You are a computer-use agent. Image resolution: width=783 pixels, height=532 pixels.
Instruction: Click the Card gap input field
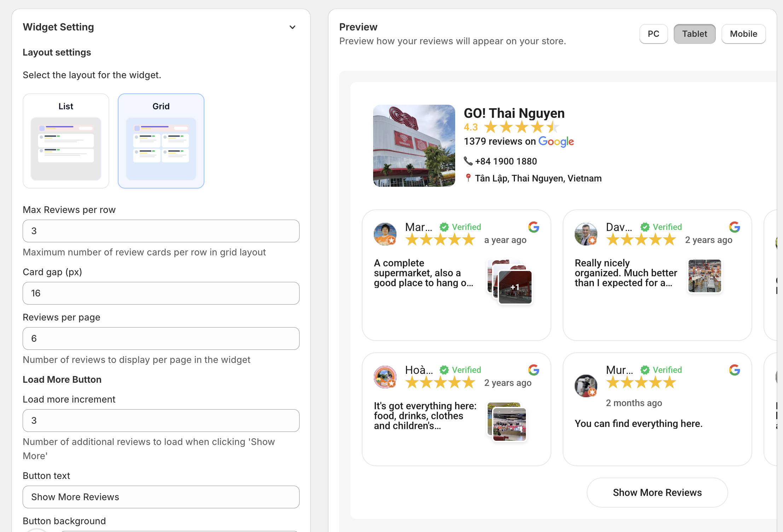coord(161,293)
